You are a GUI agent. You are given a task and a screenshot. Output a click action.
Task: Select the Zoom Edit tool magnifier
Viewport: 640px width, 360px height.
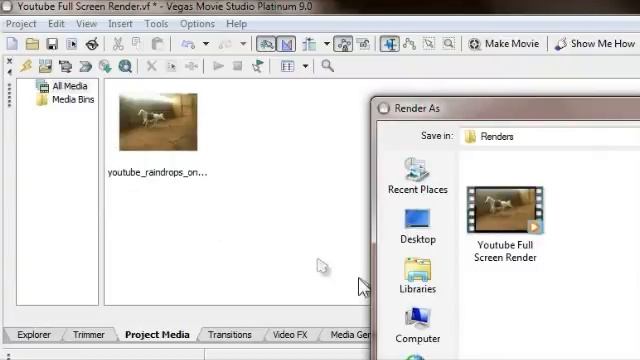tap(449, 44)
